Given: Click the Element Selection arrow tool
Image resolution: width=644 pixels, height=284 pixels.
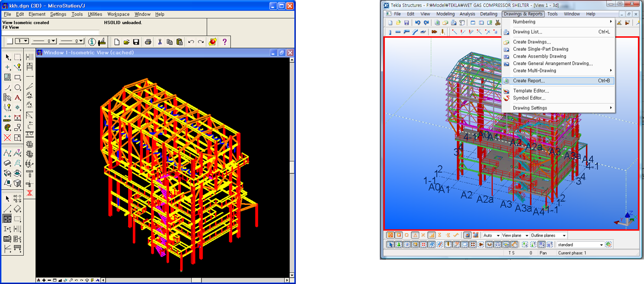Looking at the screenshot, I should pos(8,57).
